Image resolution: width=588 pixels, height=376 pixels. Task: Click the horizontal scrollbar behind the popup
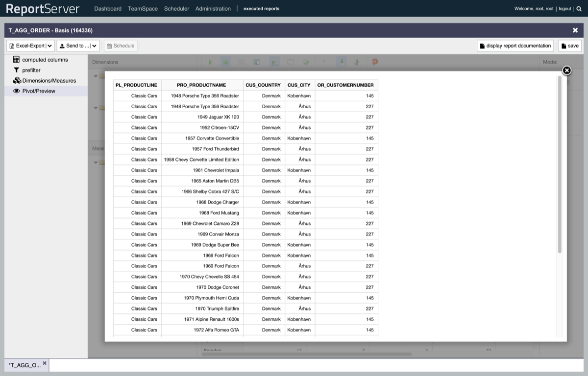306,353
